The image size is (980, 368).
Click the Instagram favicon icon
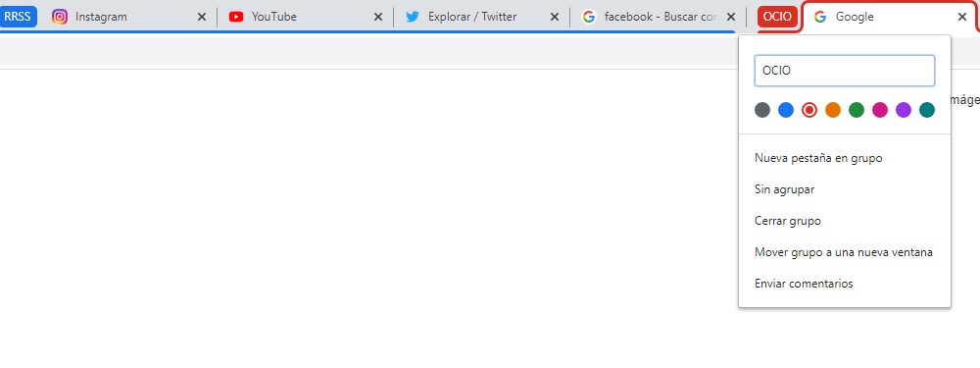click(x=60, y=17)
